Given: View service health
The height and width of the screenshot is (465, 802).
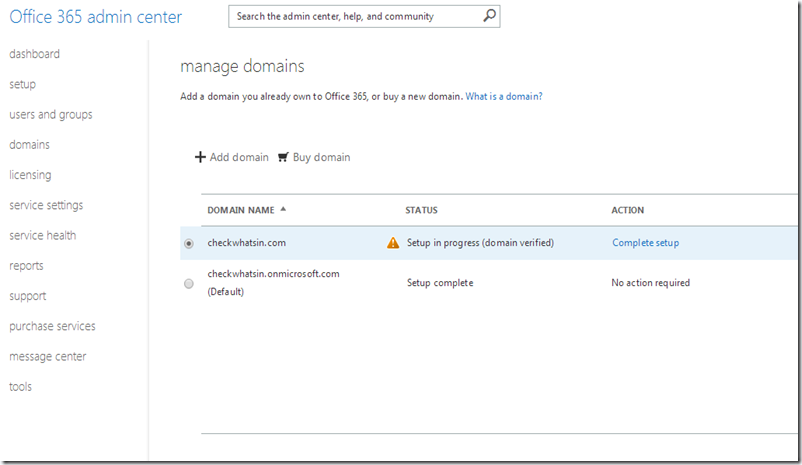Looking at the screenshot, I should (42, 235).
